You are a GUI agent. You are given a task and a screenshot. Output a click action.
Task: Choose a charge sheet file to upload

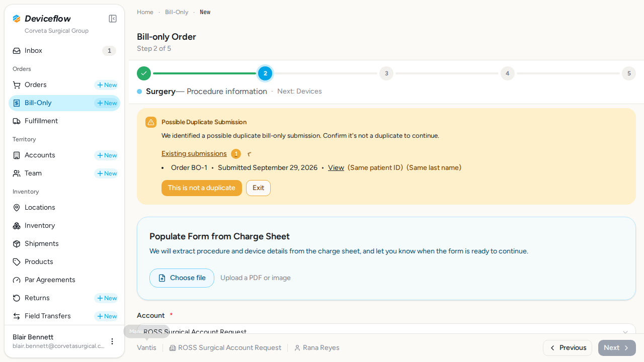point(182,278)
